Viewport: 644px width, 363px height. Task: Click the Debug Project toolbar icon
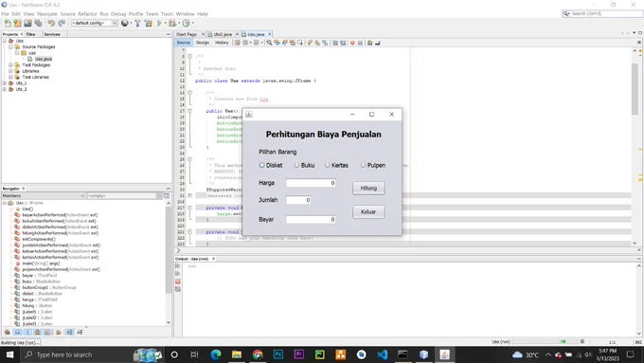[x=172, y=23]
